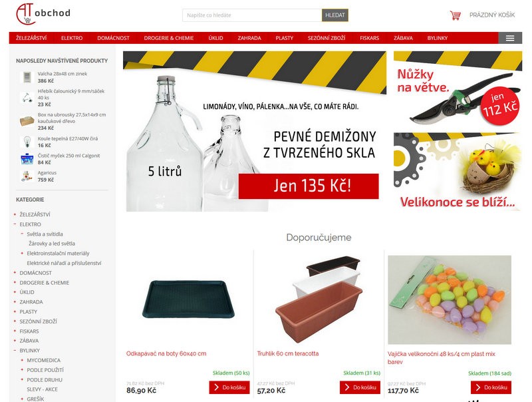The image size is (532, 402).
Task: Click the Box na ubrousky thumbnail
Action: click(x=27, y=121)
